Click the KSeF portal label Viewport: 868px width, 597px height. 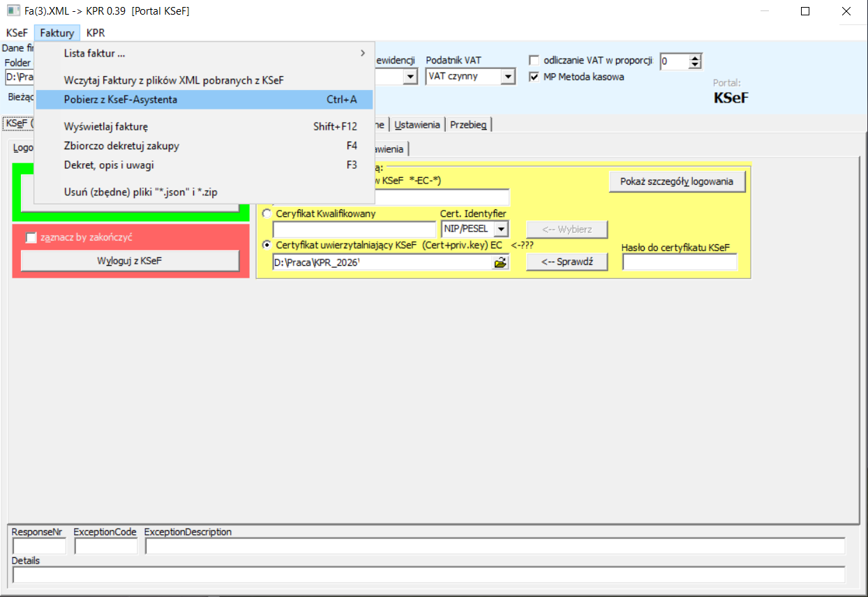(x=731, y=98)
